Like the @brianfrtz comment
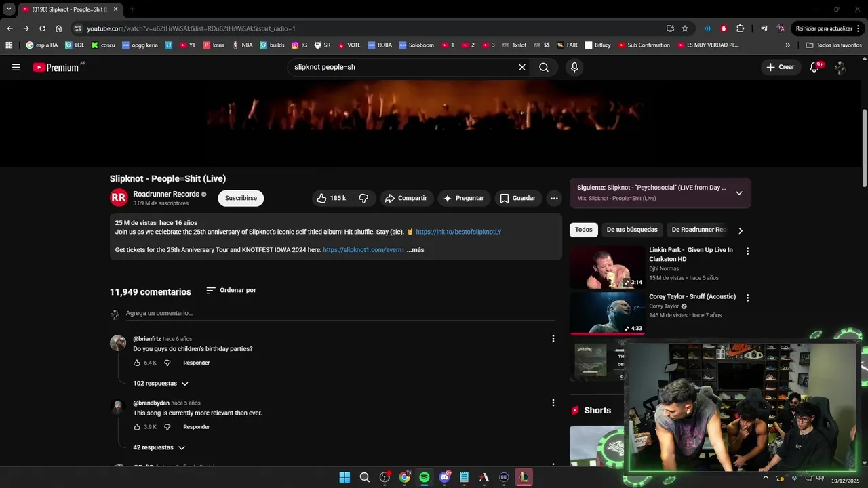 pos(137,363)
